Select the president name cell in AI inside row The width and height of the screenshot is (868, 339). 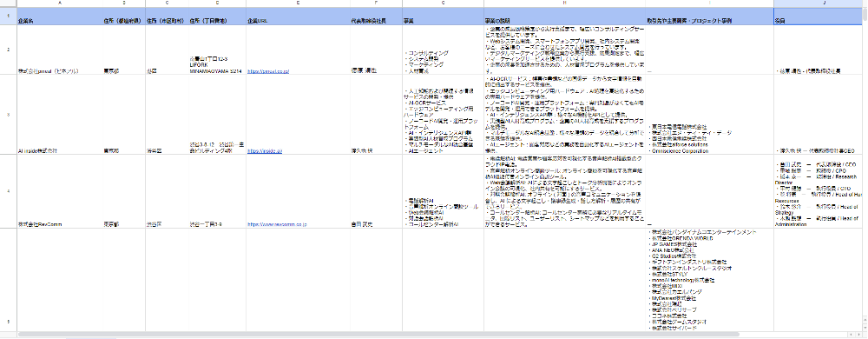(377, 115)
